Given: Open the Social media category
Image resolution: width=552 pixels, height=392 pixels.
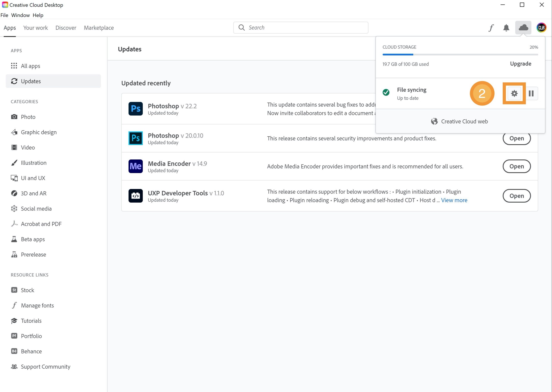Looking at the screenshot, I should [x=53, y=209].
